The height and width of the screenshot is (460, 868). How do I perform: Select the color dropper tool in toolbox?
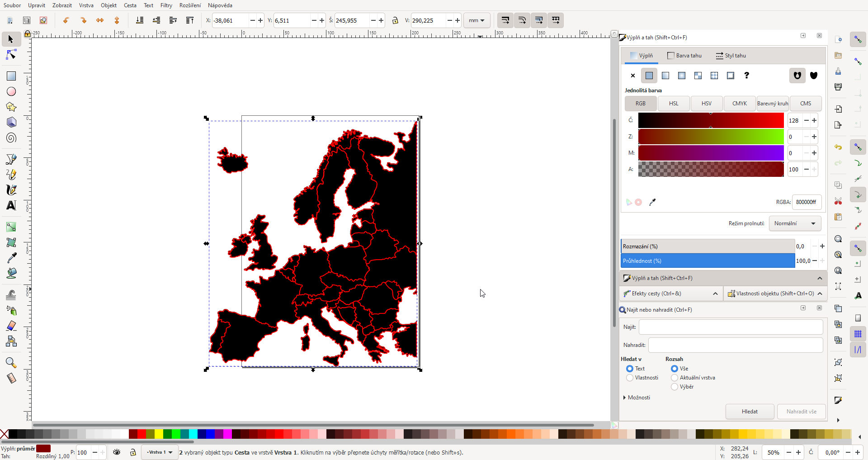pyautogui.click(x=11, y=258)
